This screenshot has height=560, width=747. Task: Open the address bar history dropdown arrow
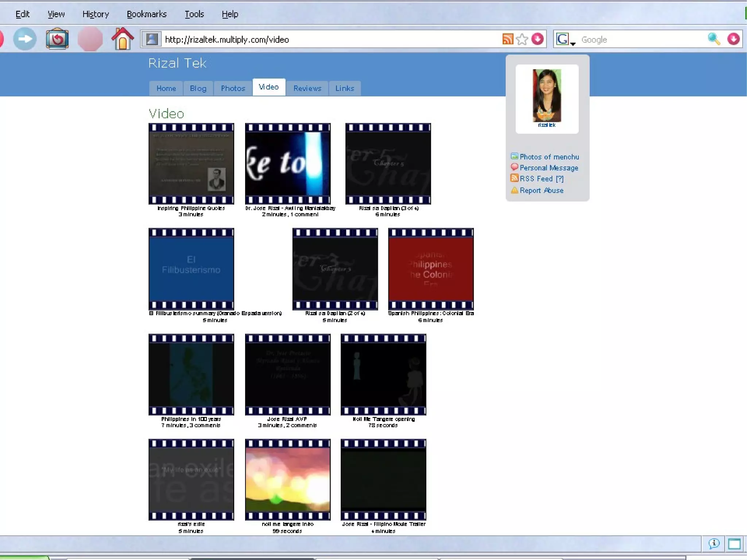coord(538,39)
